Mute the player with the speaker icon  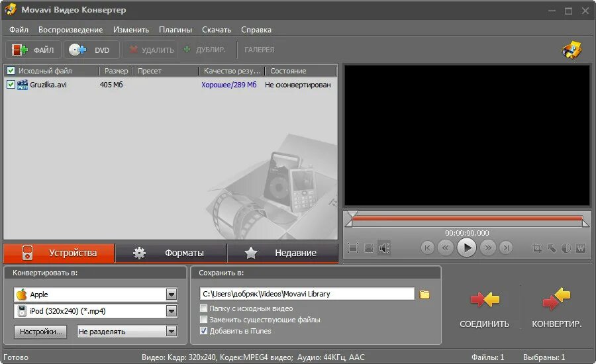(x=384, y=248)
